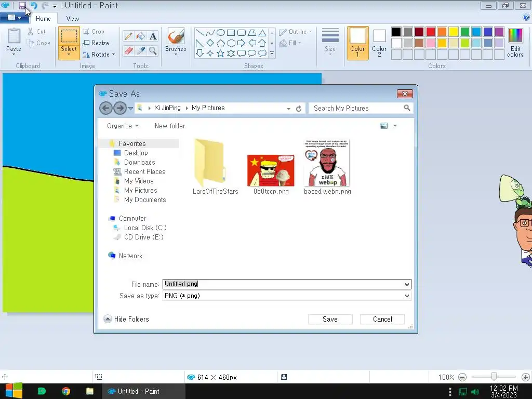
Task: Click the Paint help icon
Action: tap(526, 17)
